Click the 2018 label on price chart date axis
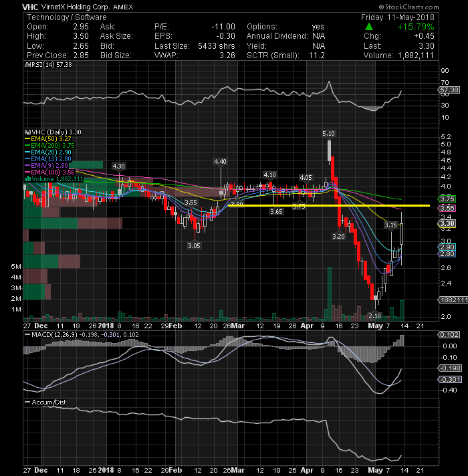 tap(106, 326)
